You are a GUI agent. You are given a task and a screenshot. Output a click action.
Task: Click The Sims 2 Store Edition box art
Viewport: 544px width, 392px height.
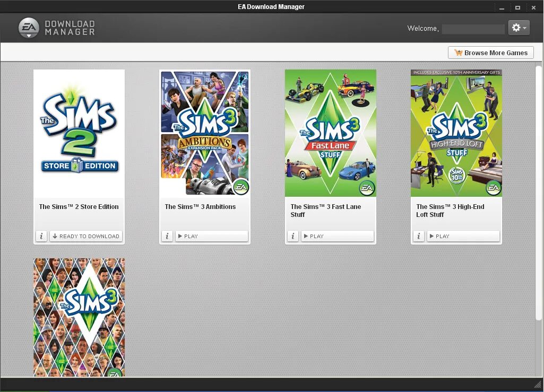79,133
